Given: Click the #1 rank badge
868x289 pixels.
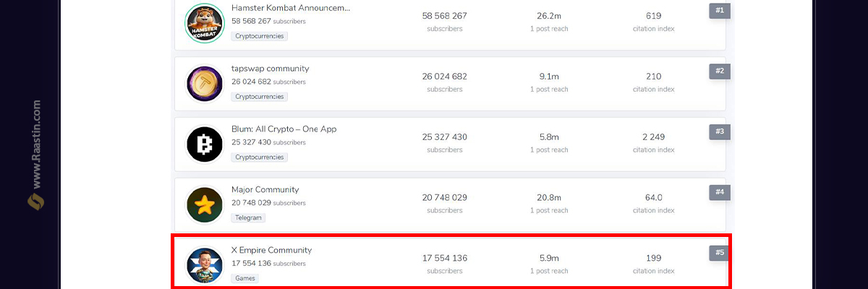Looking at the screenshot, I should tap(720, 11).
